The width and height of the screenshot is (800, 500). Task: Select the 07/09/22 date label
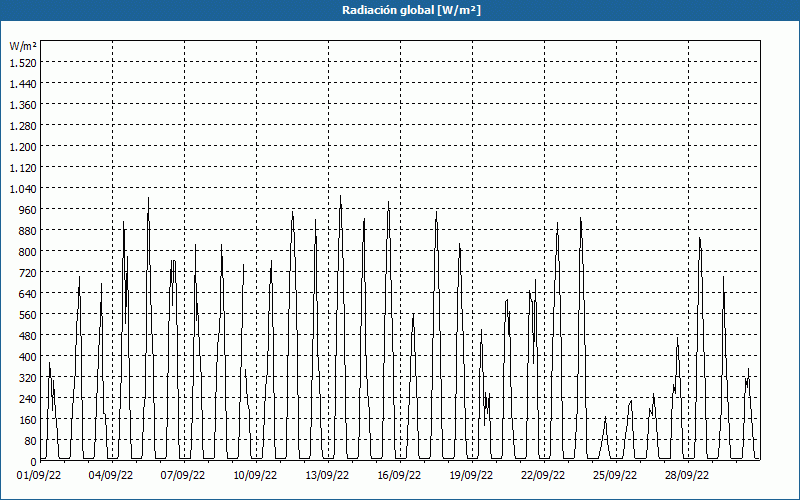click(183, 475)
